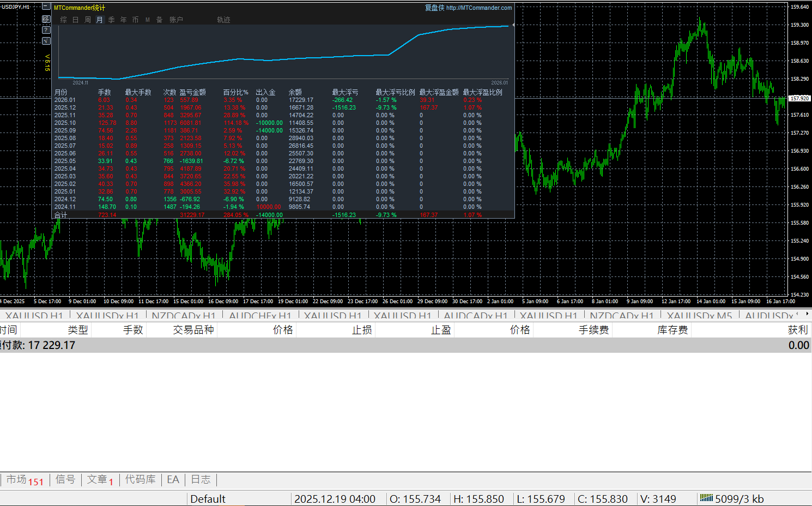812x506 pixels.
Task: Click the O: 155.734 open price
Action: coord(415,499)
